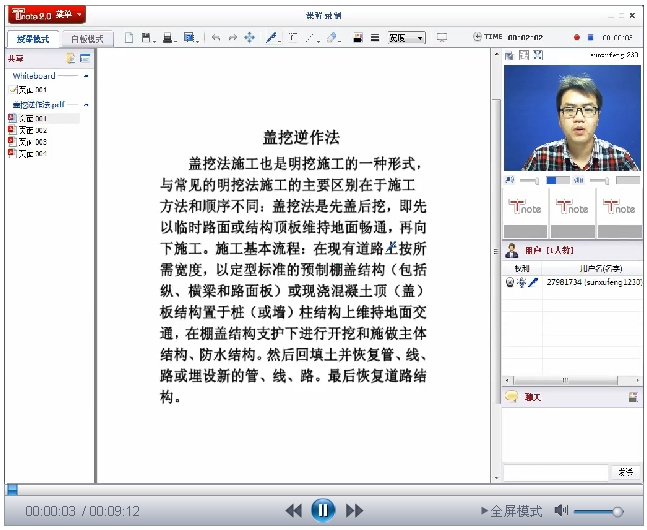Click the redo arrow icon

click(232, 38)
